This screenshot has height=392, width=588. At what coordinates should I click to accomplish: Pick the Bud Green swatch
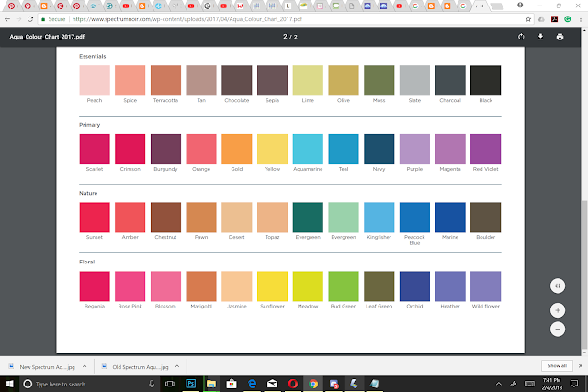344,286
